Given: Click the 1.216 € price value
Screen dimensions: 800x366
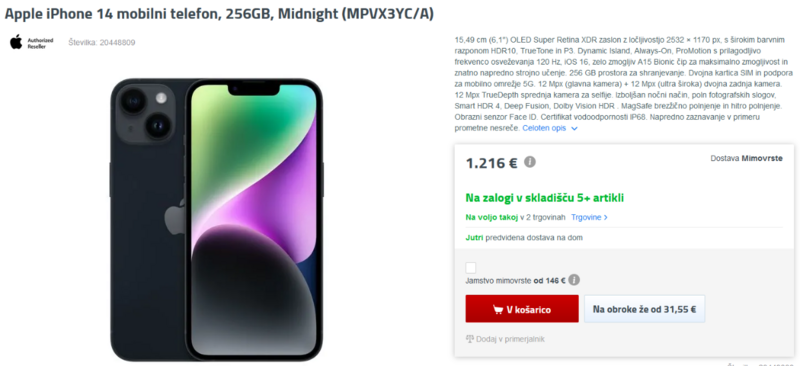Looking at the screenshot, I should tap(491, 163).
